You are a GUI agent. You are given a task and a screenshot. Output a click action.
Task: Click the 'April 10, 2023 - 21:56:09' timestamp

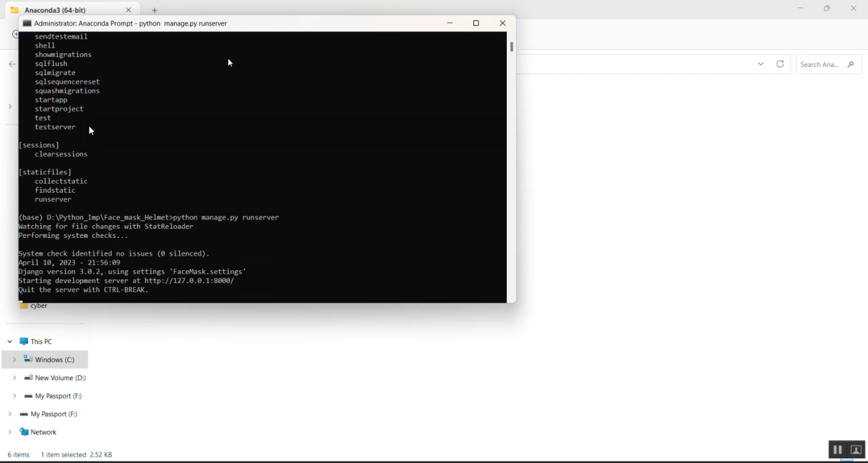pyautogui.click(x=69, y=263)
